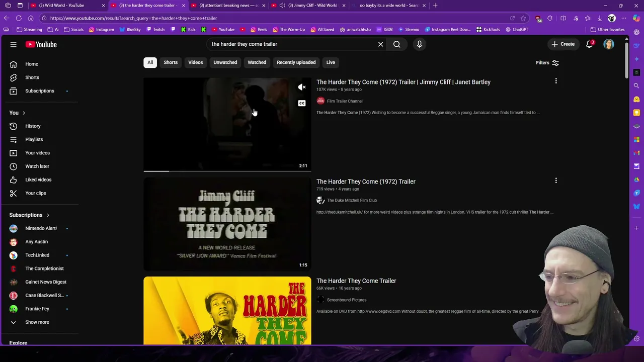Viewport: 644px width, 362px height.
Task: Open The Harder They Come (1972) Trailer Jimmy Cliff title
Action: coord(404,82)
